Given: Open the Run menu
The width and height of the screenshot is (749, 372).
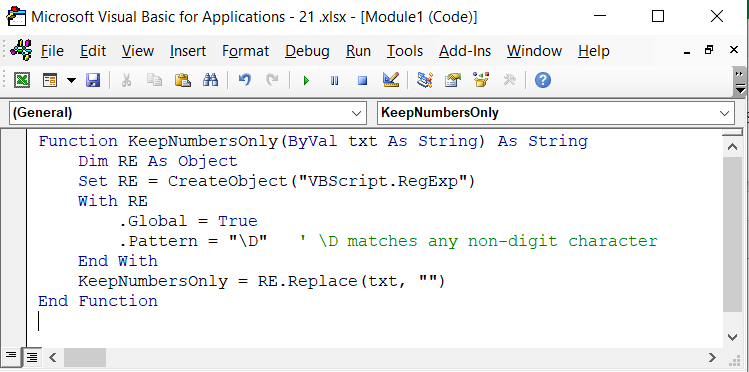Looking at the screenshot, I should (x=358, y=51).
